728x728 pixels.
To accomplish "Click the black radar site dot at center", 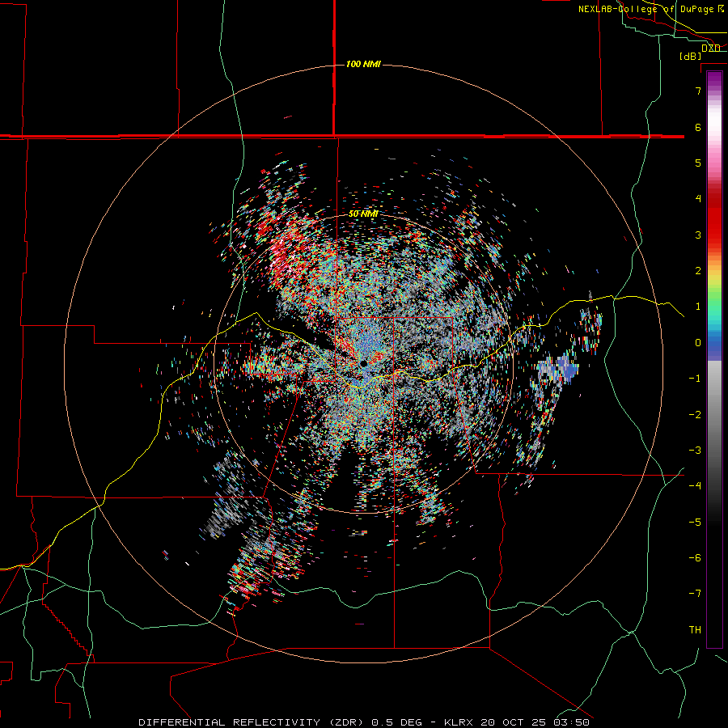I will click(363, 363).
